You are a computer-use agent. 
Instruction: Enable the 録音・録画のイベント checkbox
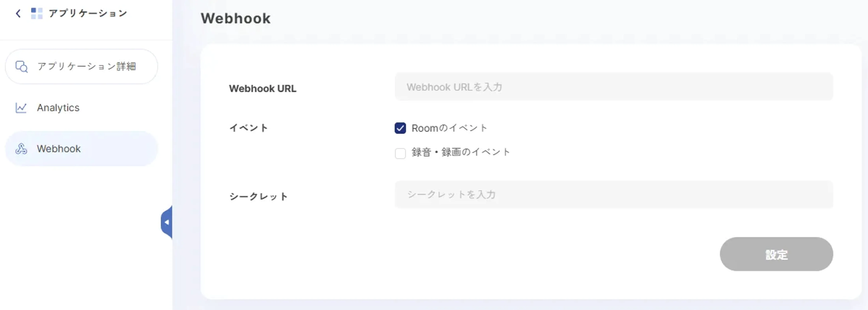400,153
